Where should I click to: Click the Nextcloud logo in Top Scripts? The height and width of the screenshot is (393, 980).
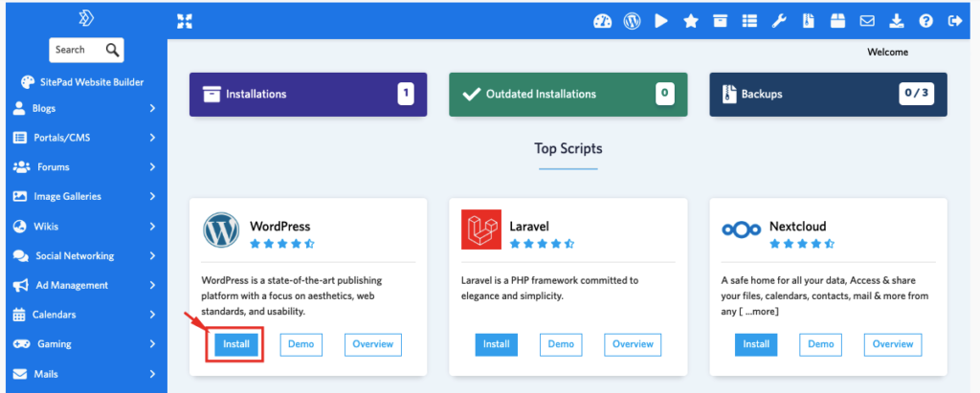coord(742,229)
